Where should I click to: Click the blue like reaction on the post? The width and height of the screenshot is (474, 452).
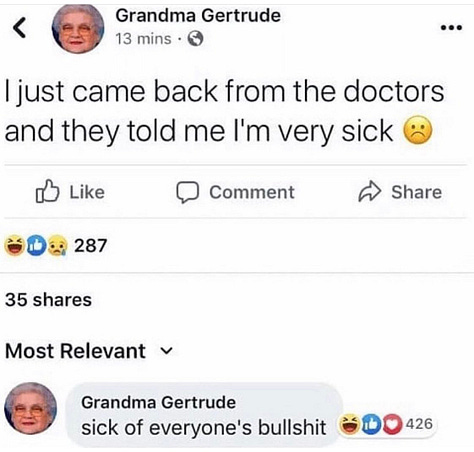coord(36,245)
